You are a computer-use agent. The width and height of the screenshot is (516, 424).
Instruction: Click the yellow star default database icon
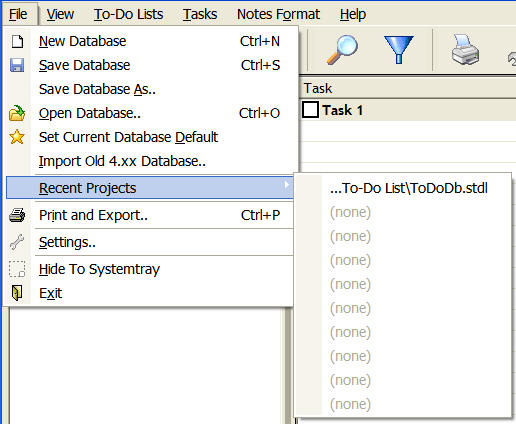17,137
